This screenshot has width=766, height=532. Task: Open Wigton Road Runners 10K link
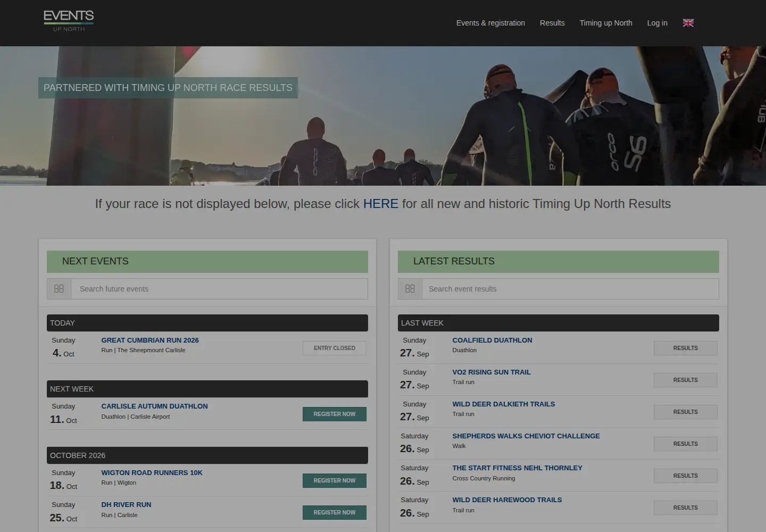click(x=152, y=473)
